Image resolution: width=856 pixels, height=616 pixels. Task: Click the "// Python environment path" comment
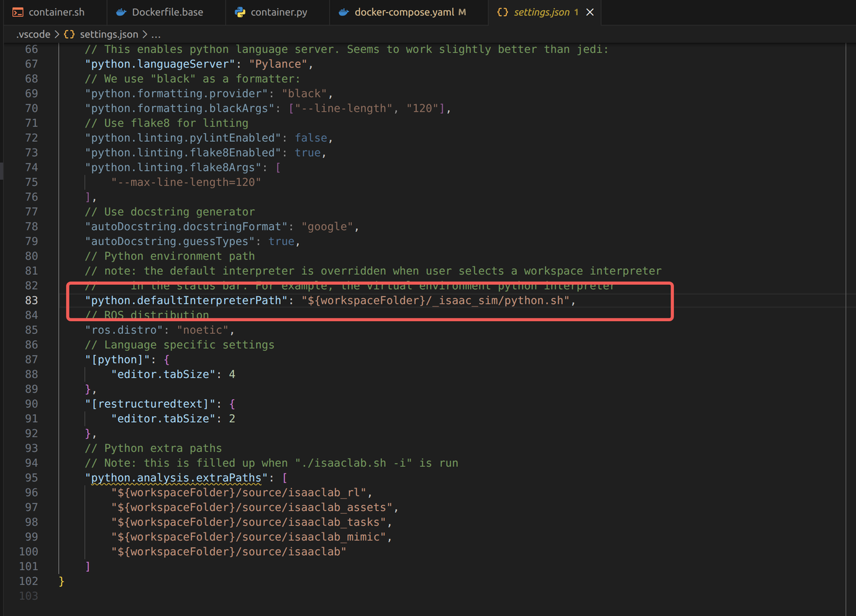(170, 256)
